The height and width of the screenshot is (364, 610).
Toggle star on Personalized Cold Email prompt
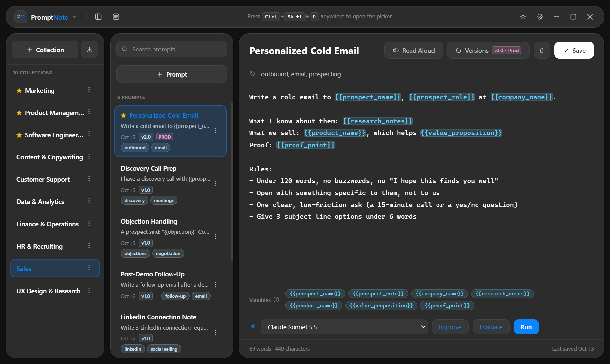coord(124,115)
